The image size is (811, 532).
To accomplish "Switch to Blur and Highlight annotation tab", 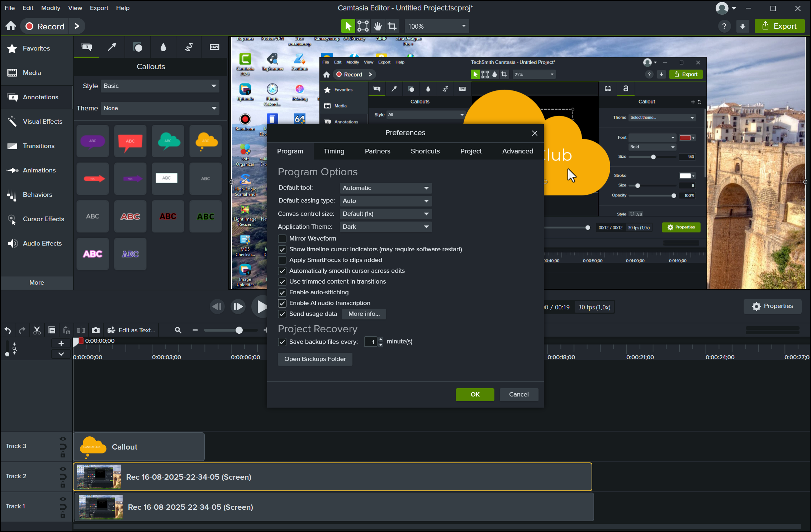I will (x=163, y=47).
